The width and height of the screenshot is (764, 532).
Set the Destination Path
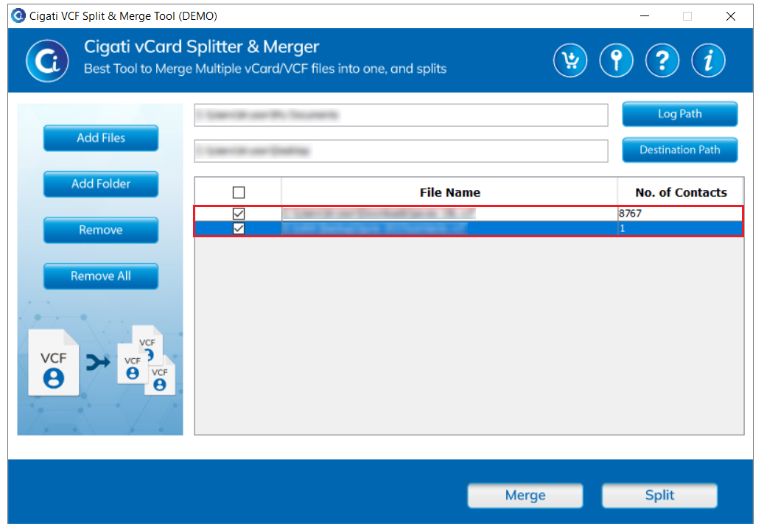point(680,150)
